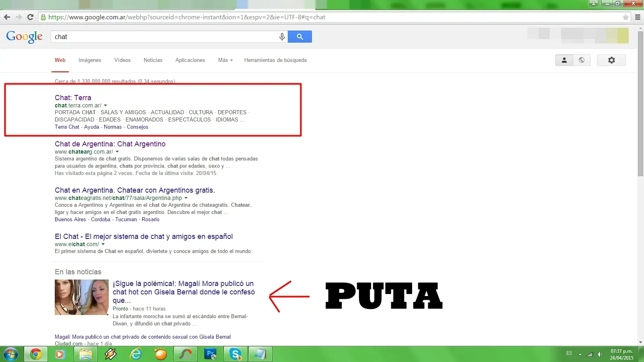Open Internet Explorer from the taskbar
Viewport: 644px width, 362px height.
coord(136,354)
